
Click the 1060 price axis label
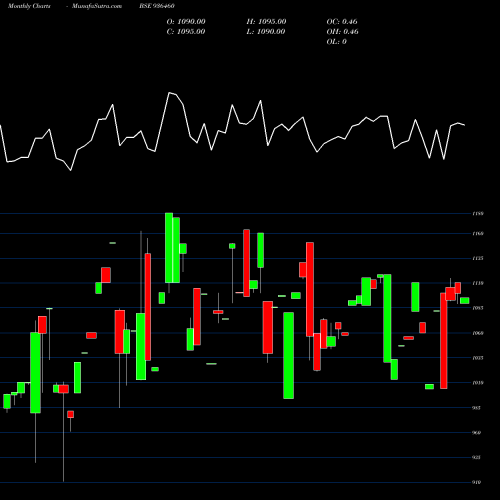[478, 333]
